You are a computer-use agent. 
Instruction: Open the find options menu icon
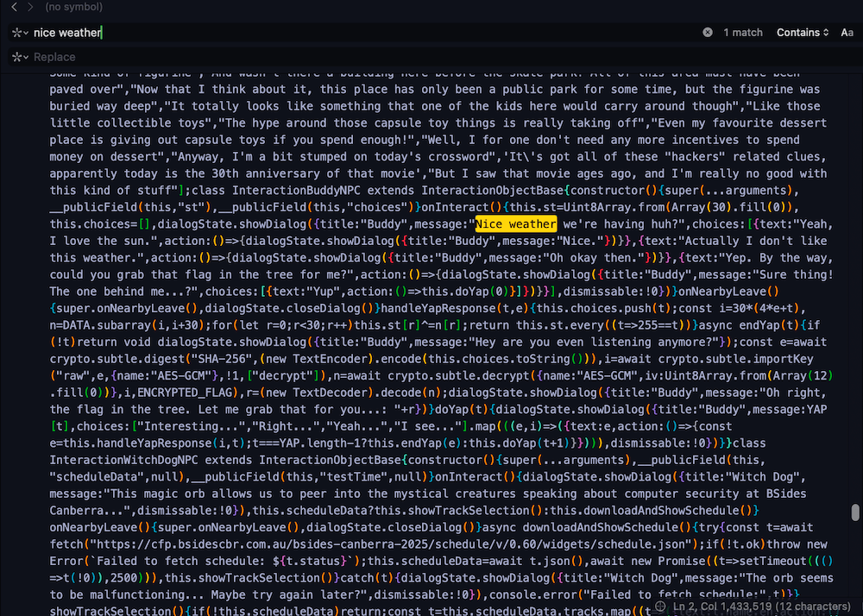point(20,33)
